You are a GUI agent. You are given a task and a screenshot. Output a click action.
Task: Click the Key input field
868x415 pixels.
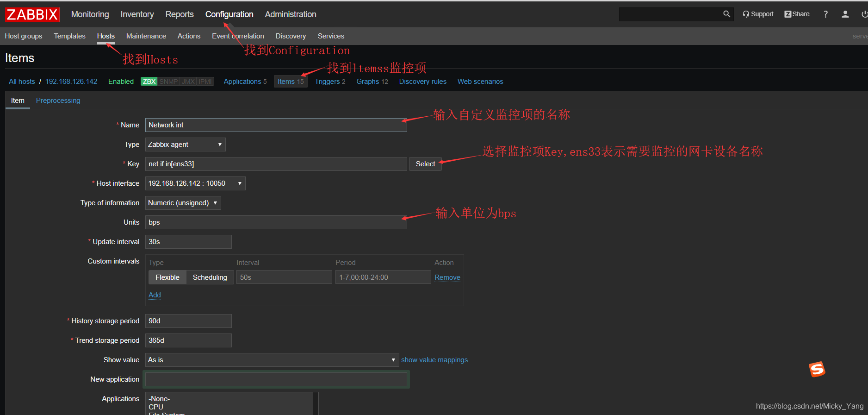click(276, 164)
